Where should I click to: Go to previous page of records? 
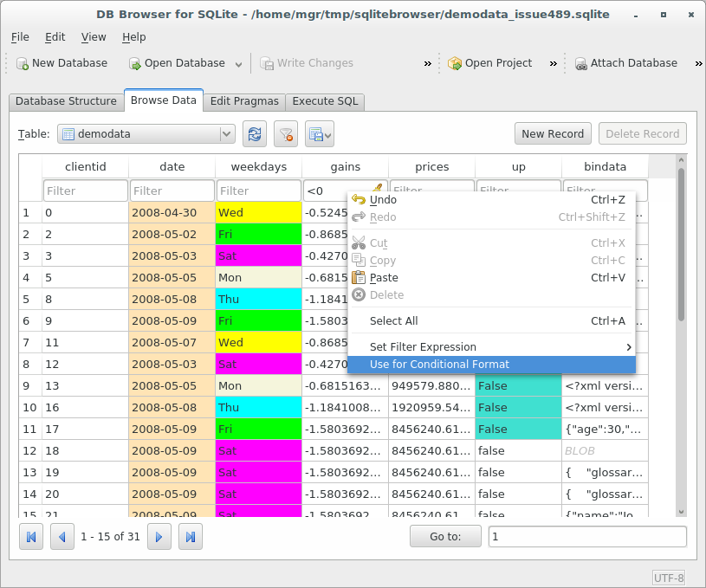pyautogui.click(x=62, y=537)
